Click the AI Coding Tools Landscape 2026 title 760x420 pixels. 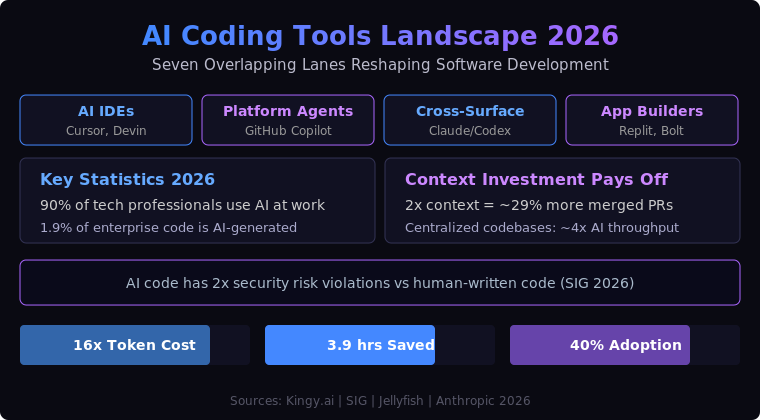click(x=380, y=36)
